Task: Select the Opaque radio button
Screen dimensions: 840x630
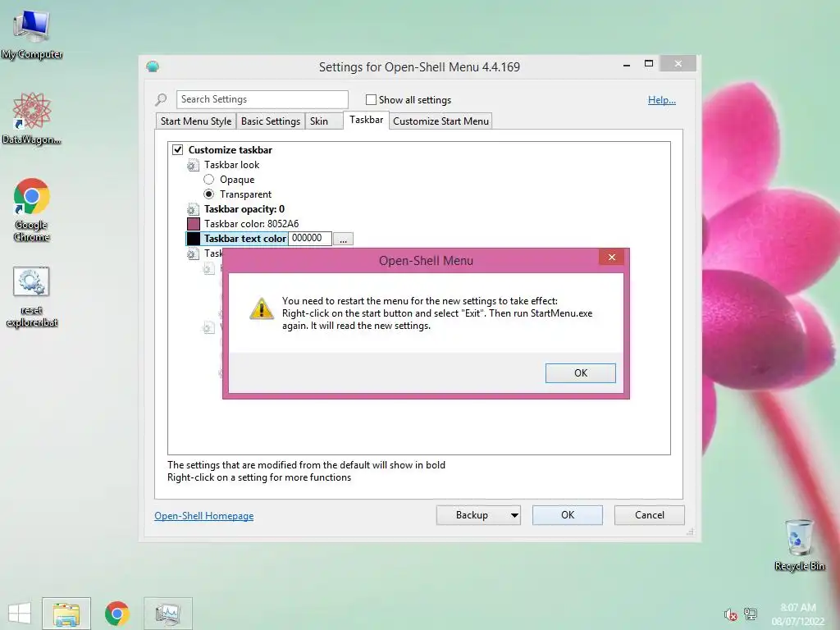Action: click(209, 180)
